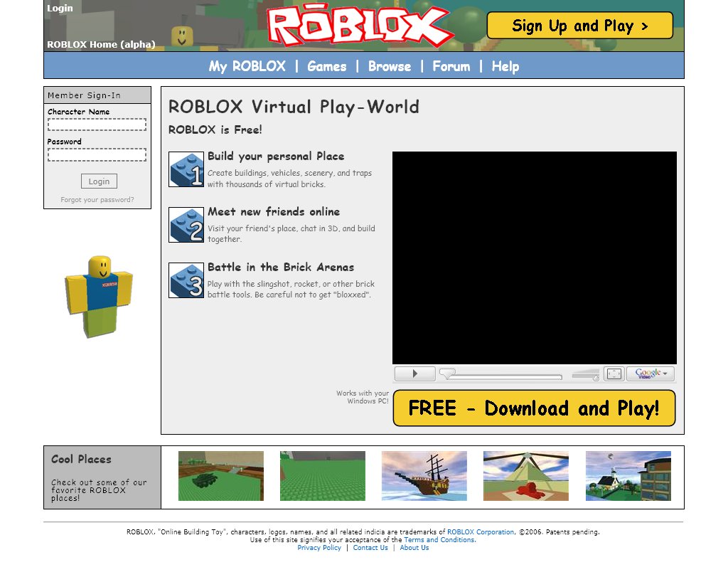Open the Google Video dropdown menu
Screen dimensions: 728x582
pos(651,374)
